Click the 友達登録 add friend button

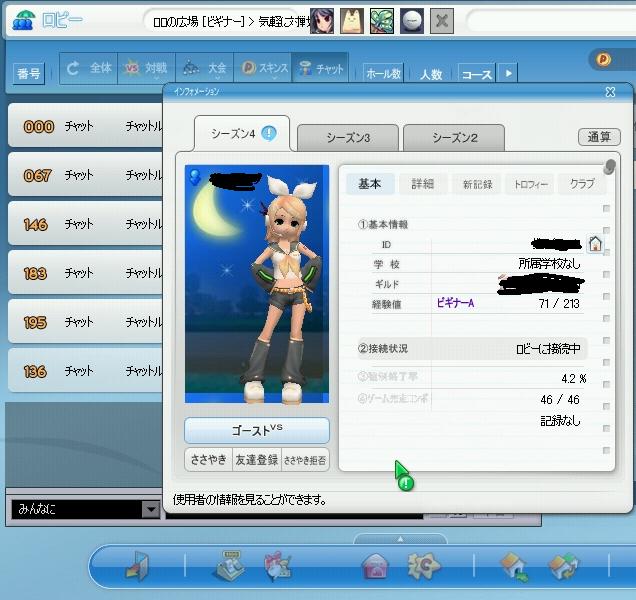[257, 460]
